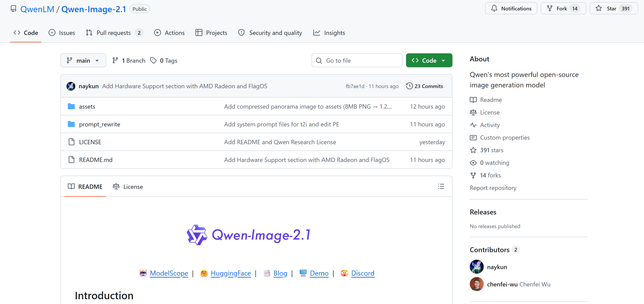Open the Qwen-Image-2.1 repository title link

coord(94,9)
